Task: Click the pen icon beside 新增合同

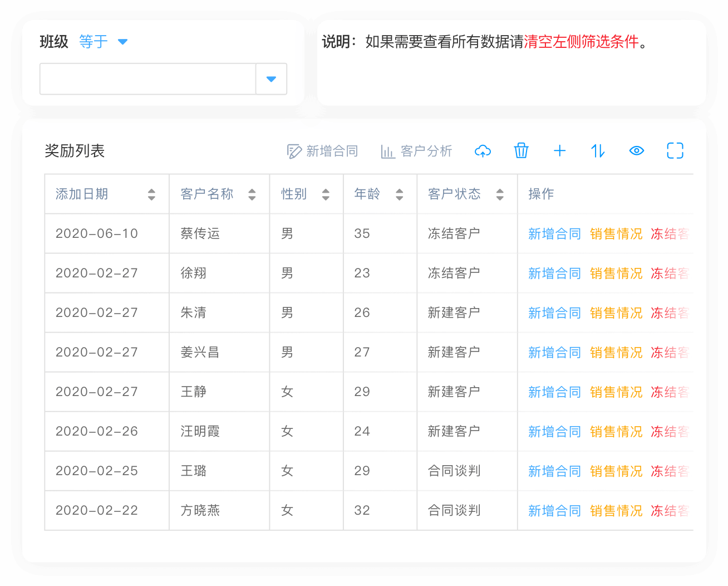Action: coord(294,150)
